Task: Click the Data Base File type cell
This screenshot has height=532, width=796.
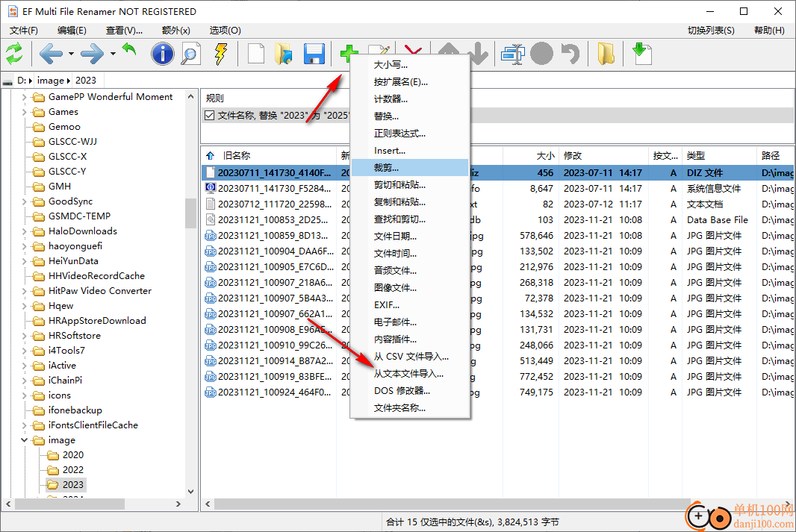Action: click(x=718, y=220)
